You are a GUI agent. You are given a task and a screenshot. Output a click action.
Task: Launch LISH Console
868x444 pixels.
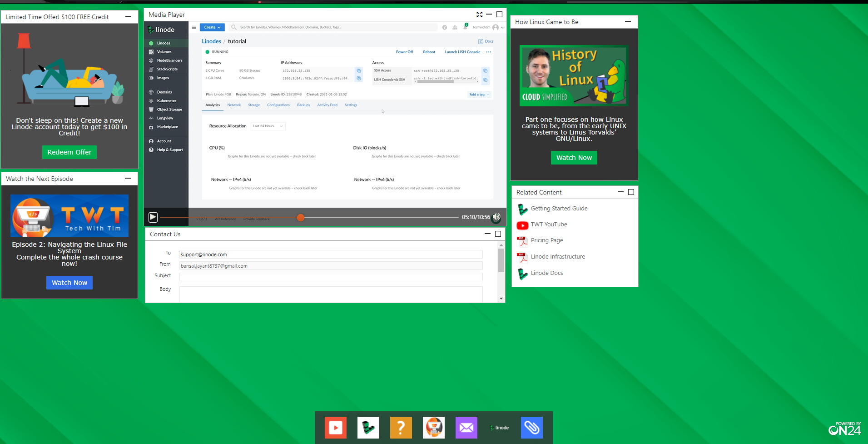[462, 52]
